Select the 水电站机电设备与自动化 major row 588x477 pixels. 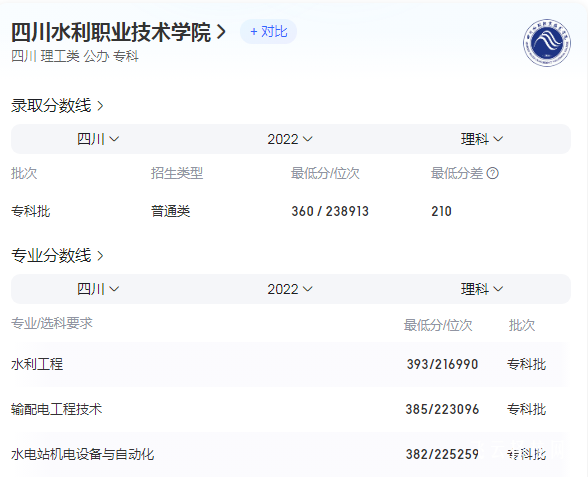pos(291,454)
